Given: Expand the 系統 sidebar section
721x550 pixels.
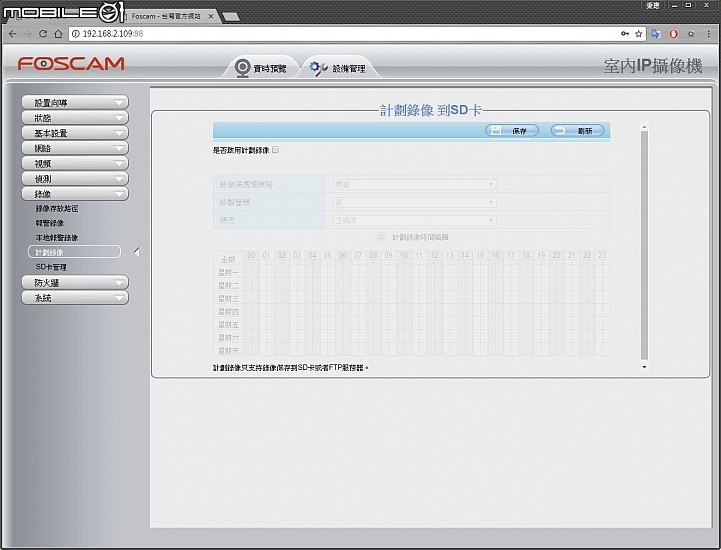Looking at the screenshot, I should (75, 298).
